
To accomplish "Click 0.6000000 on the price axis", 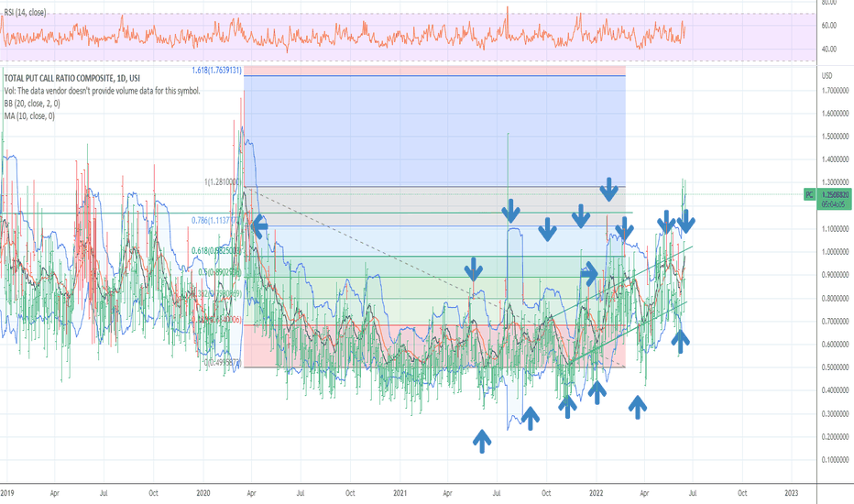I will tap(835, 345).
